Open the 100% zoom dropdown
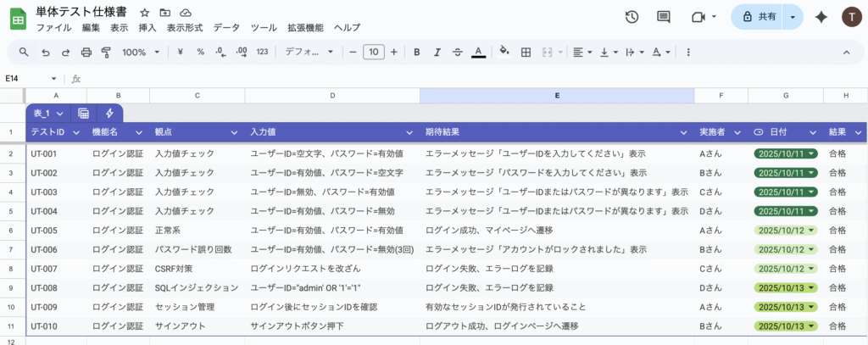The height and width of the screenshot is (345, 868). (141, 52)
